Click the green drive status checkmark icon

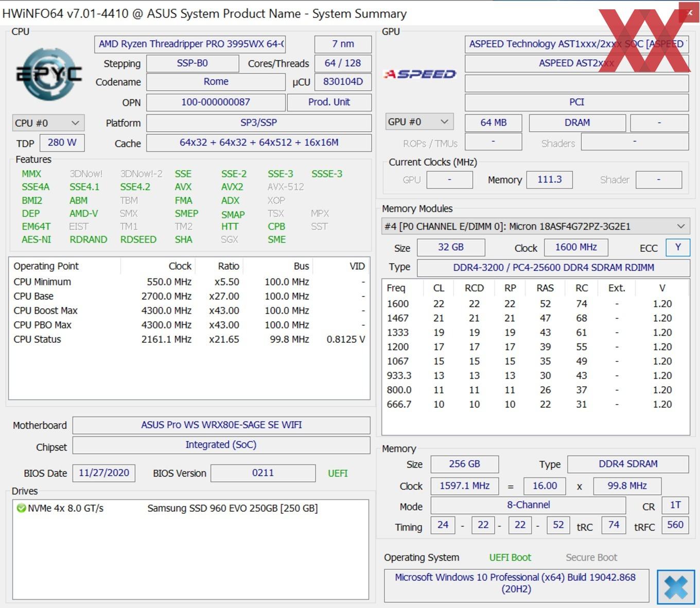click(21, 508)
